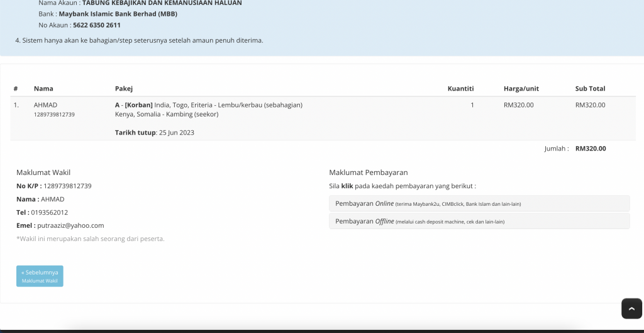Click the Tarikh tutup 25 Jun 2023 text

155,132
